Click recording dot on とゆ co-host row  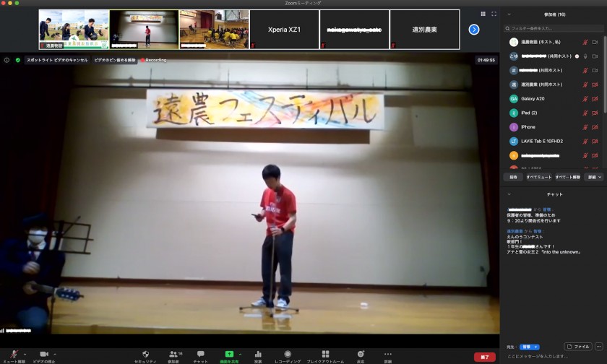tap(577, 56)
